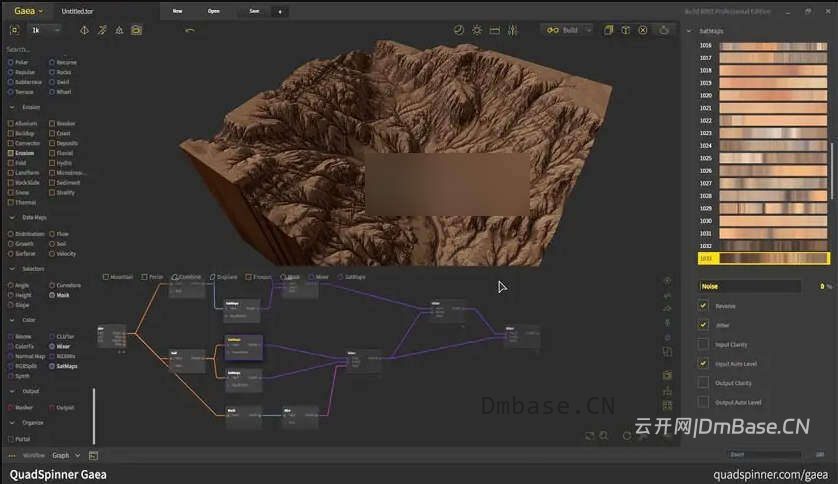Click the Save button

tap(254, 11)
